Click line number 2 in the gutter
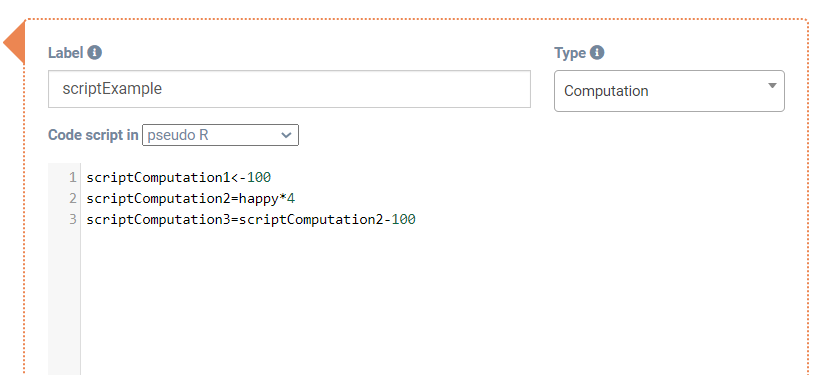The image size is (823, 375). (72, 199)
